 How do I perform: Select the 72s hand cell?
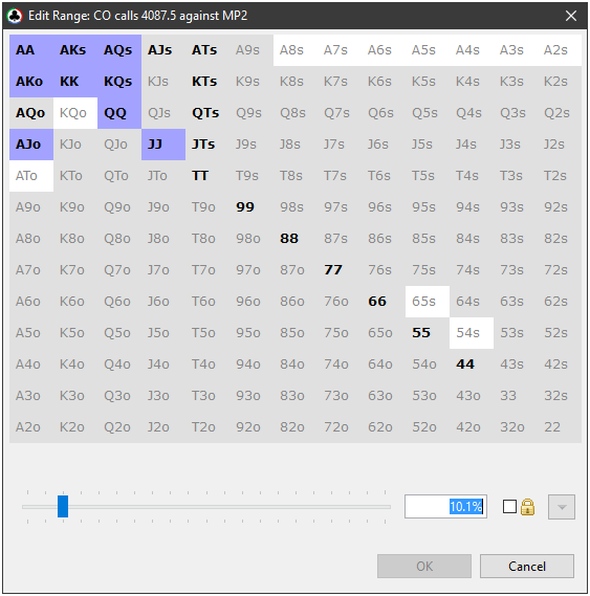[560, 270]
